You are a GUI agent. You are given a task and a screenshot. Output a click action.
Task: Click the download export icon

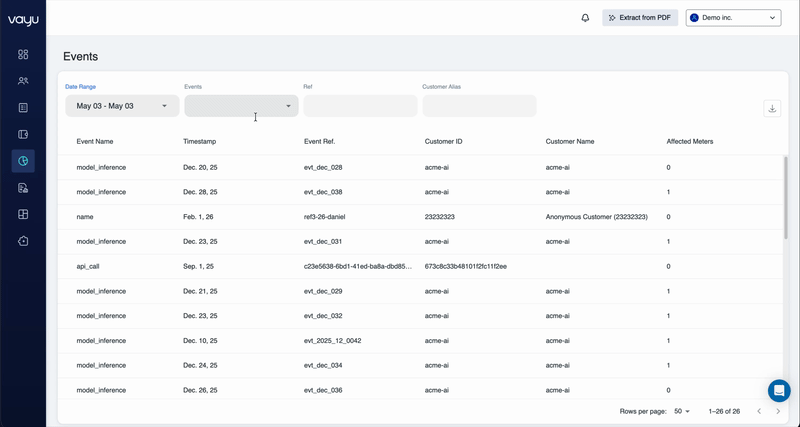772,108
